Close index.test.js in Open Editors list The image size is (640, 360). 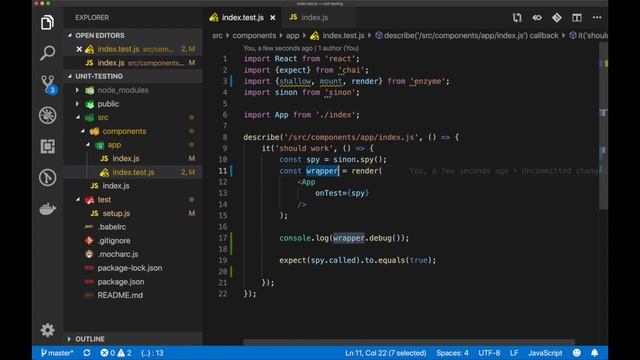[x=79, y=49]
